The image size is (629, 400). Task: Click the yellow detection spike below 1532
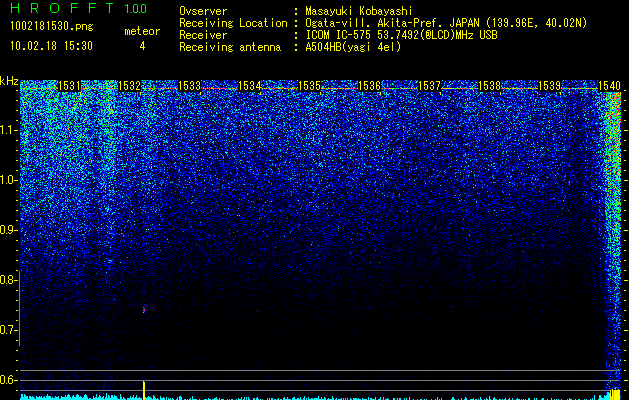point(144,390)
